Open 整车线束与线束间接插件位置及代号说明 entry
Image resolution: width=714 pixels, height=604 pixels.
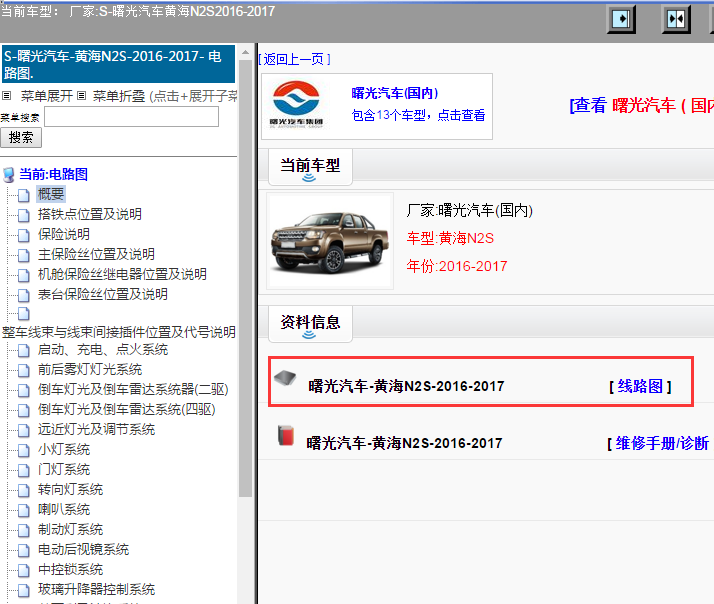pyautogui.click(x=119, y=332)
